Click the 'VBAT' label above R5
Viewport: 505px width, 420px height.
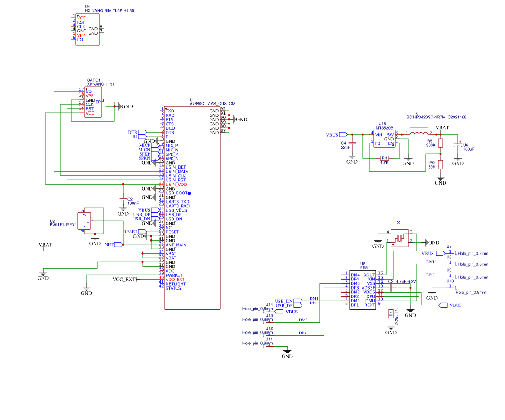coord(442,128)
